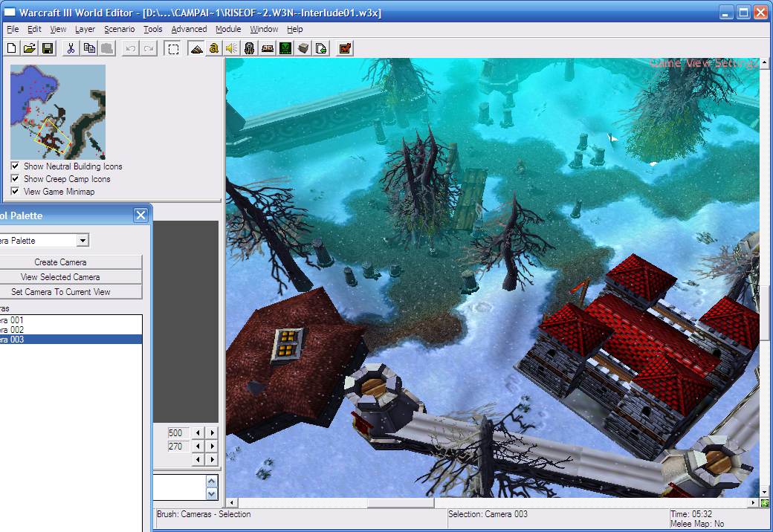Open the Camera Palette dropdown
Screen dimensions: 773x532
83,241
